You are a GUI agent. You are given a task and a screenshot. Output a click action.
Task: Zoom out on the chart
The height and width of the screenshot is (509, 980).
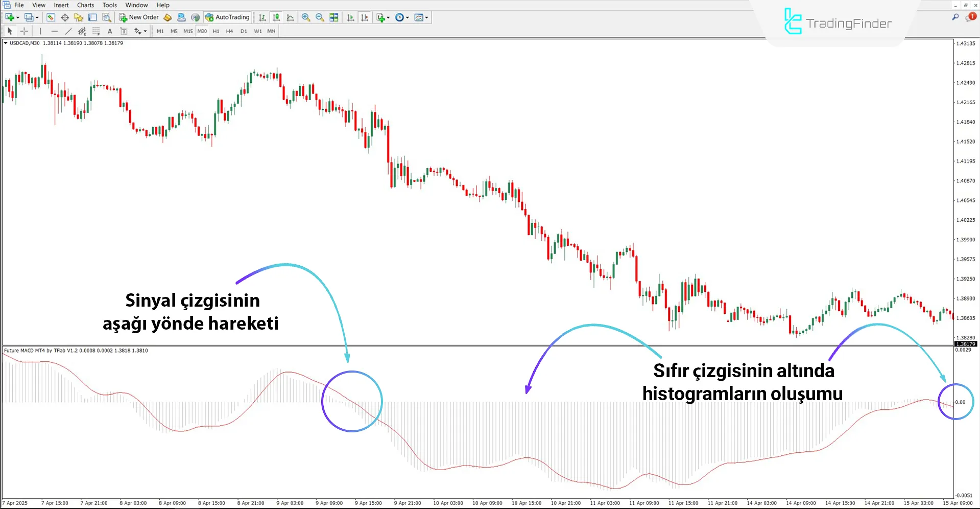tap(320, 17)
